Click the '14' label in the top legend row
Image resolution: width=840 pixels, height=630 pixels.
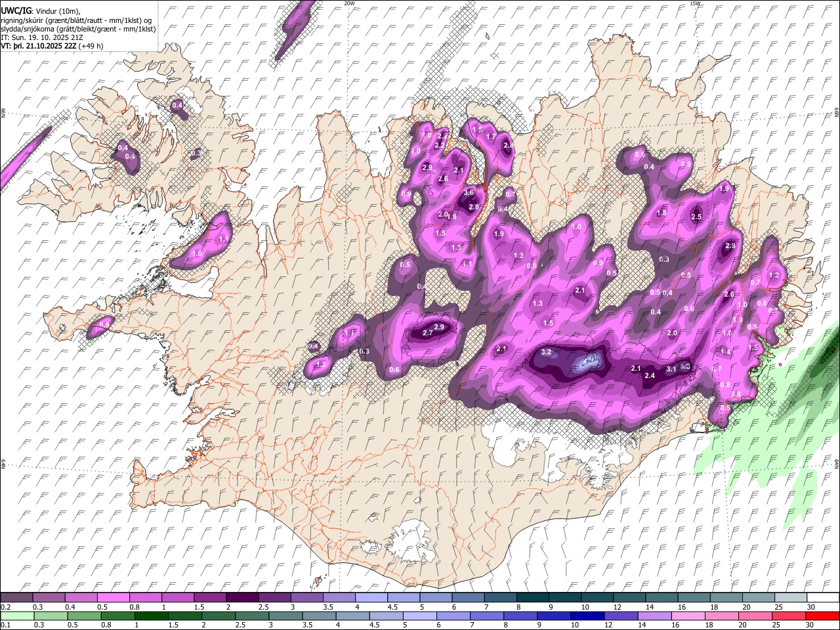click(x=650, y=607)
